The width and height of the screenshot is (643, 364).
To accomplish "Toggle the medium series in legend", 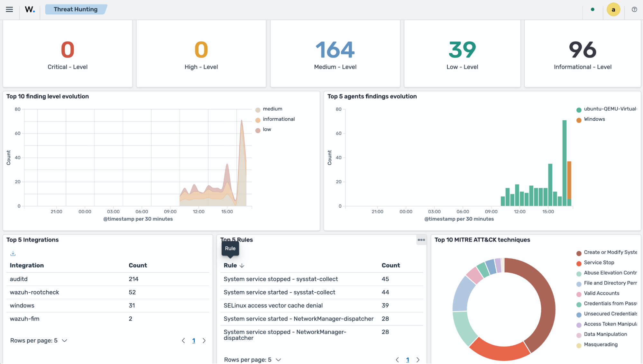I will [272, 109].
